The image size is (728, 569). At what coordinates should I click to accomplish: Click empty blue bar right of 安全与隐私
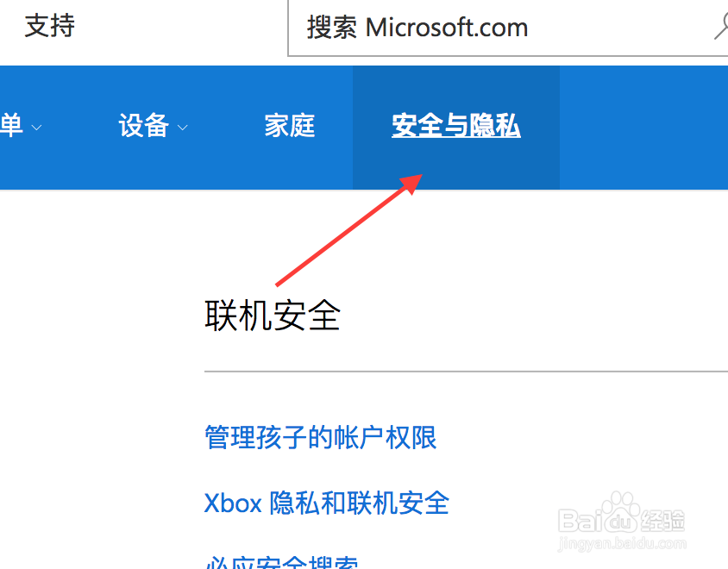tap(643, 128)
